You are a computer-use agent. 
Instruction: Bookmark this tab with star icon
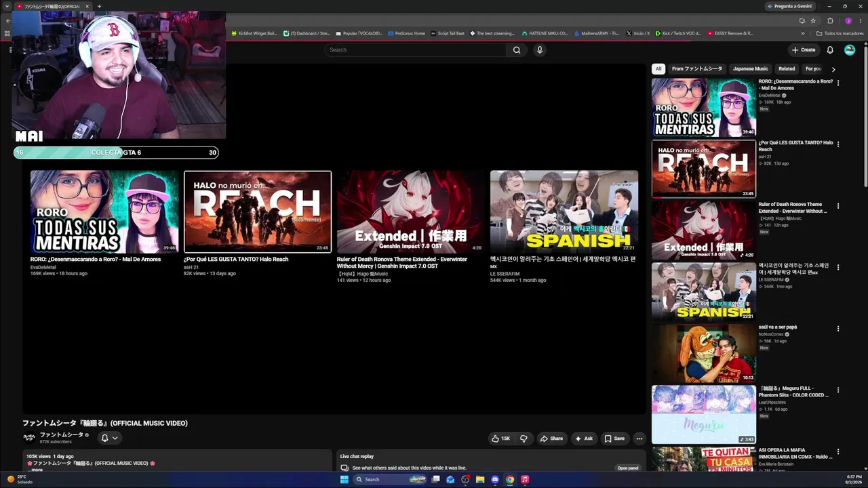click(813, 20)
